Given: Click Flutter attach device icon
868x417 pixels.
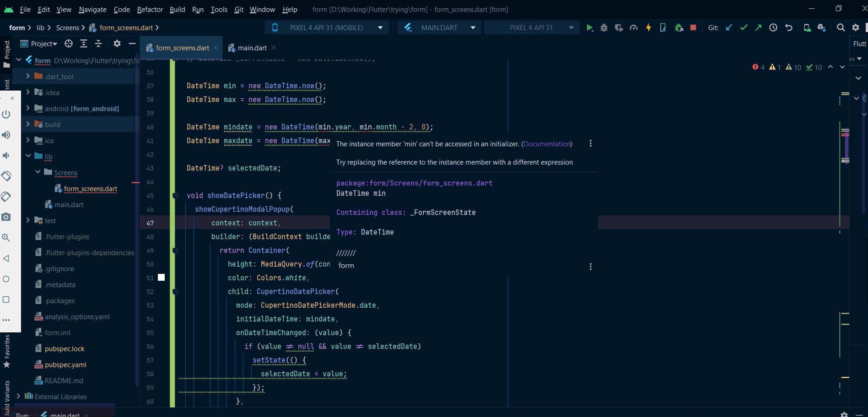Looking at the screenshot, I should click(x=663, y=28).
